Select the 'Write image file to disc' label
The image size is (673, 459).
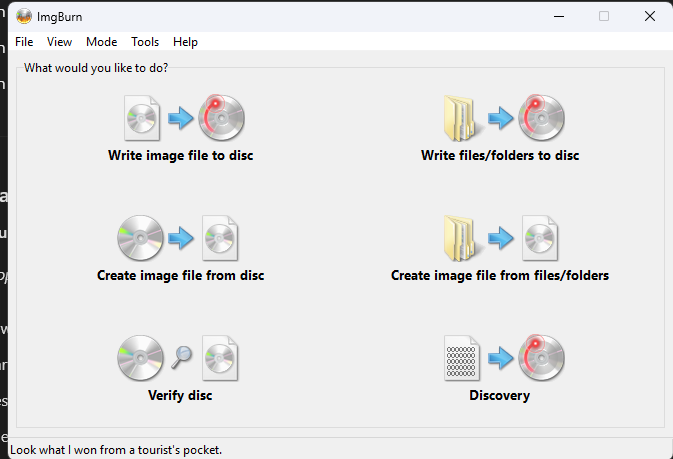click(x=180, y=155)
